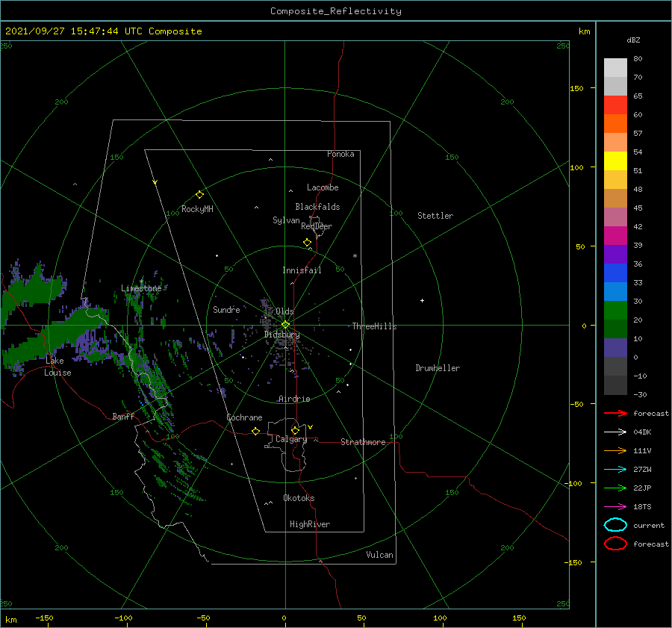672x628 pixels.
Task: Select the ThreeHills label
Action: [374, 326]
